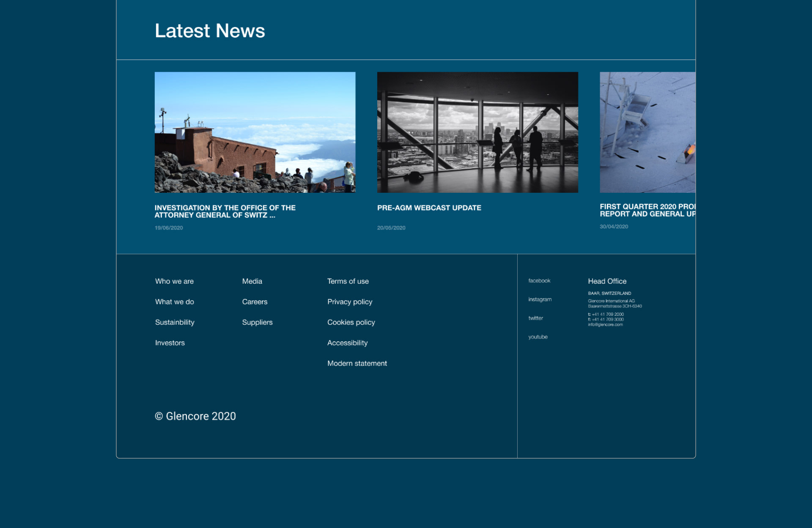Open the Modern statement page
This screenshot has height=528, width=812.
[357, 363]
